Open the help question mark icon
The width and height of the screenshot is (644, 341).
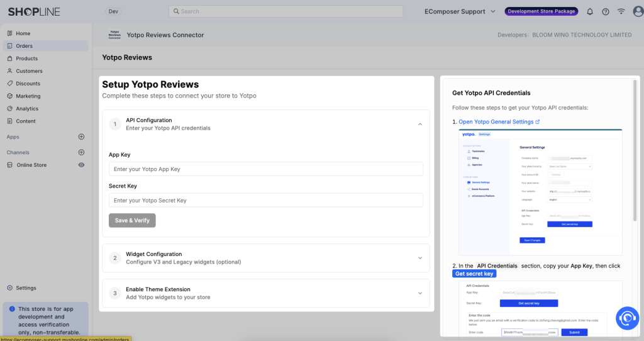pos(606,11)
